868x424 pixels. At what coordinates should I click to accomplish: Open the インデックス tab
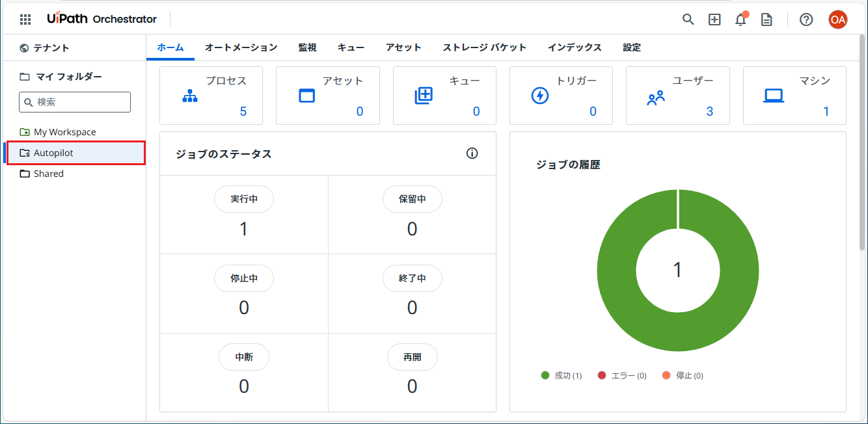tap(575, 47)
